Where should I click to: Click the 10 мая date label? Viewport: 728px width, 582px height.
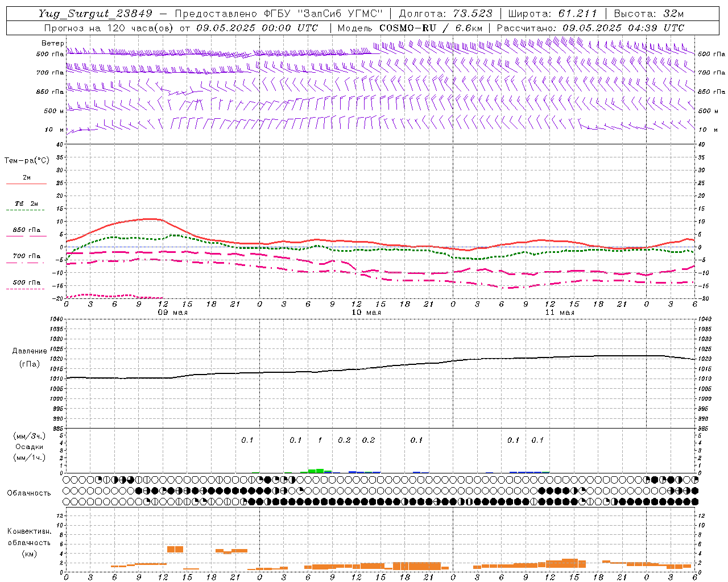click(366, 313)
